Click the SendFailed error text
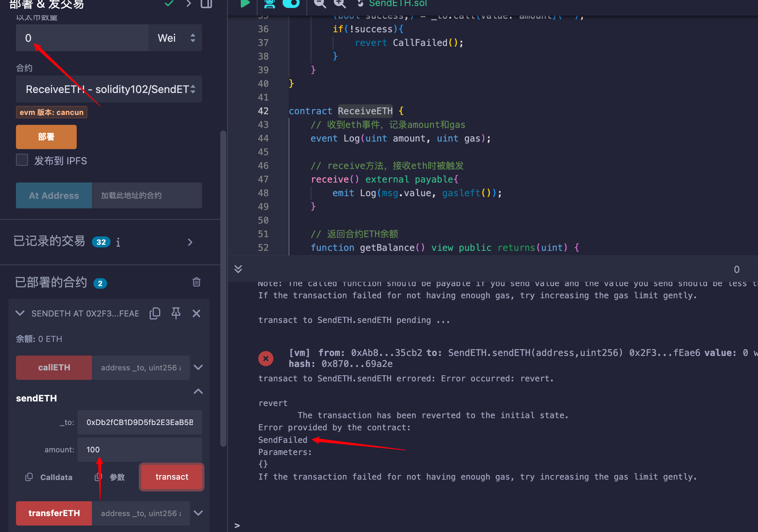758x532 pixels. (283, 440)
